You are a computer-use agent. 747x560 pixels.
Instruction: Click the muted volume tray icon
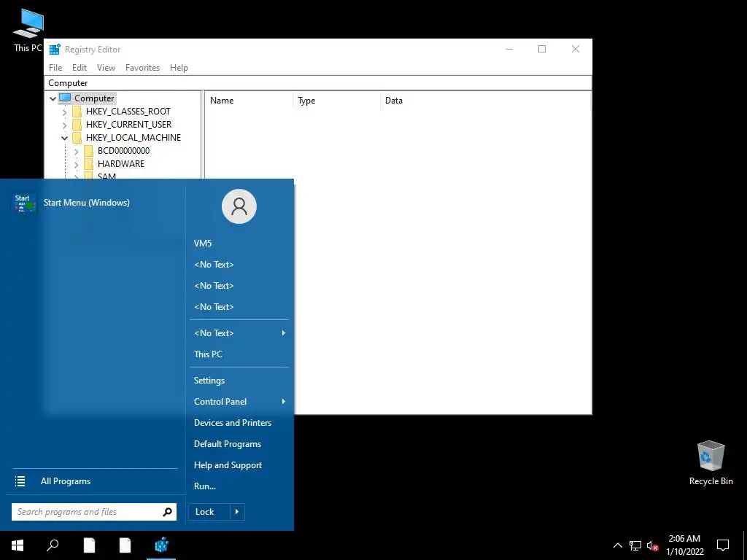point(652,545)
